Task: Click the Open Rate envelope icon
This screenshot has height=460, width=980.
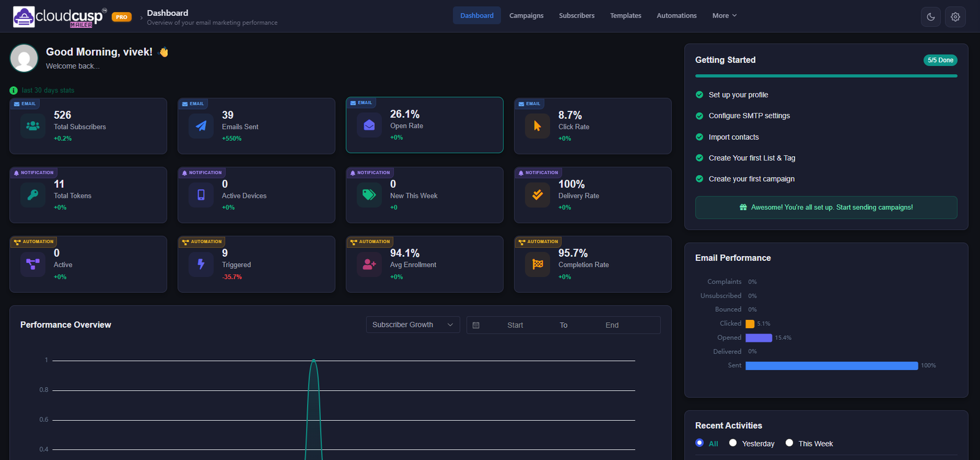Action: click(369, 125)
